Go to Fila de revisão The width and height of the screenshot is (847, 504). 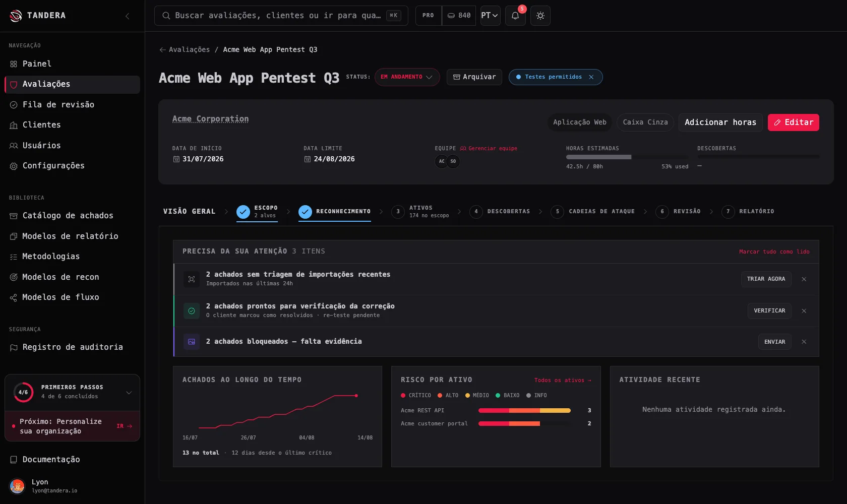(x=72, y=105)
